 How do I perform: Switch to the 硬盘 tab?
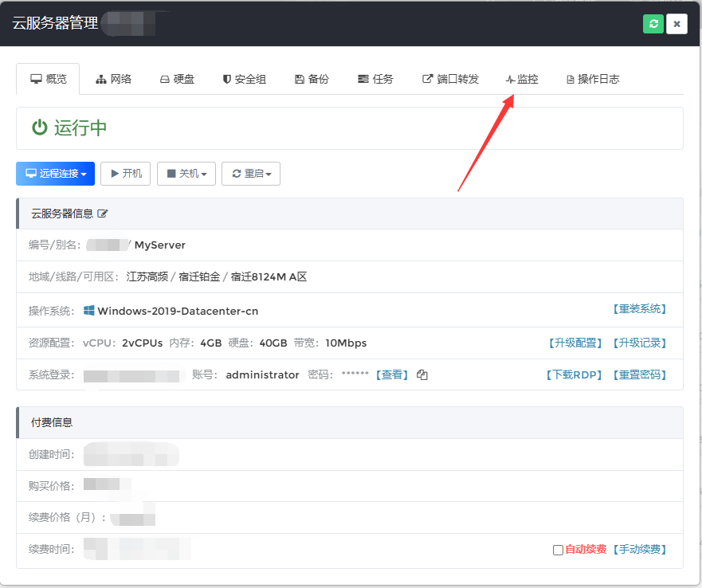(177, 79)
